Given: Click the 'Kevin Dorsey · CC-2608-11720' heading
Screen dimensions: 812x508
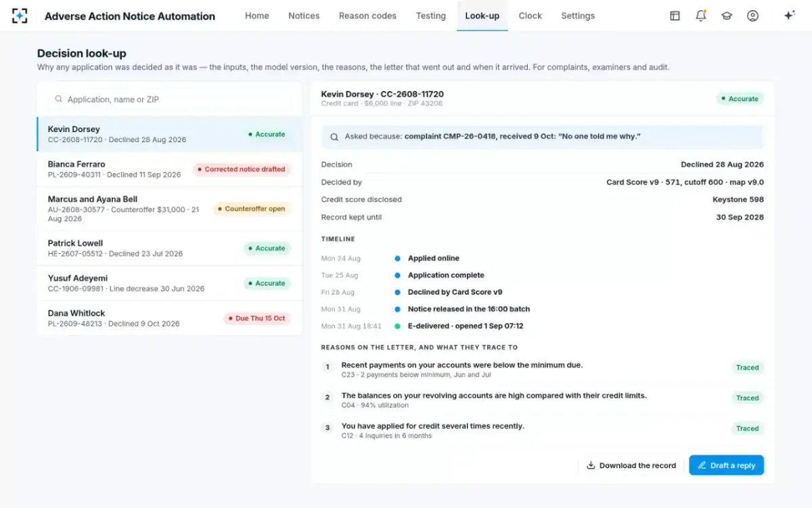Looking at the screenshot, I should click(382, 94).
